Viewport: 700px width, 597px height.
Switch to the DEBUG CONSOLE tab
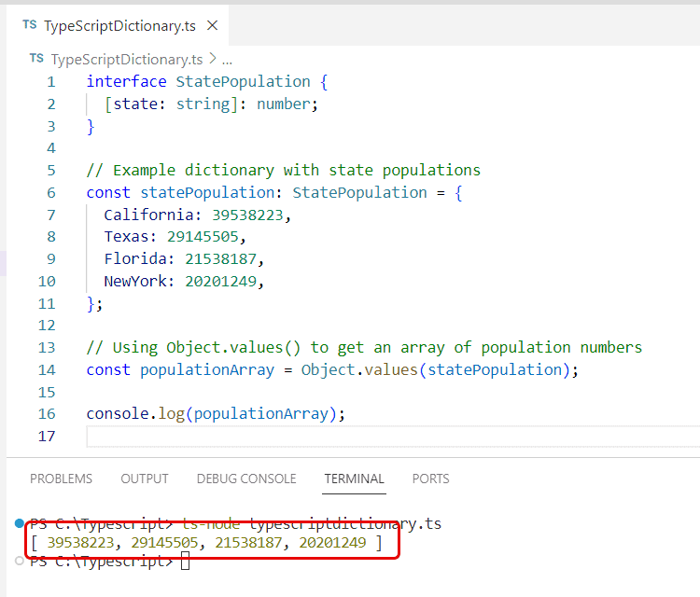[246, 479]
